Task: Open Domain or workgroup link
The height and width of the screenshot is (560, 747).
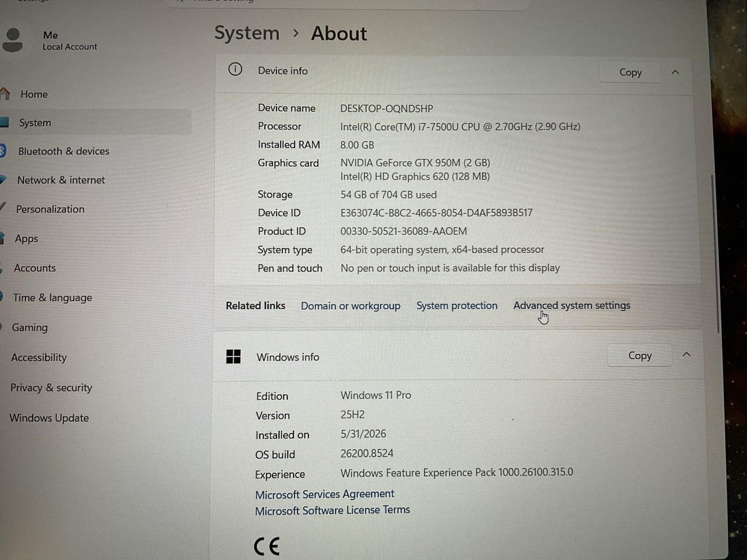Action: point(350,306)
